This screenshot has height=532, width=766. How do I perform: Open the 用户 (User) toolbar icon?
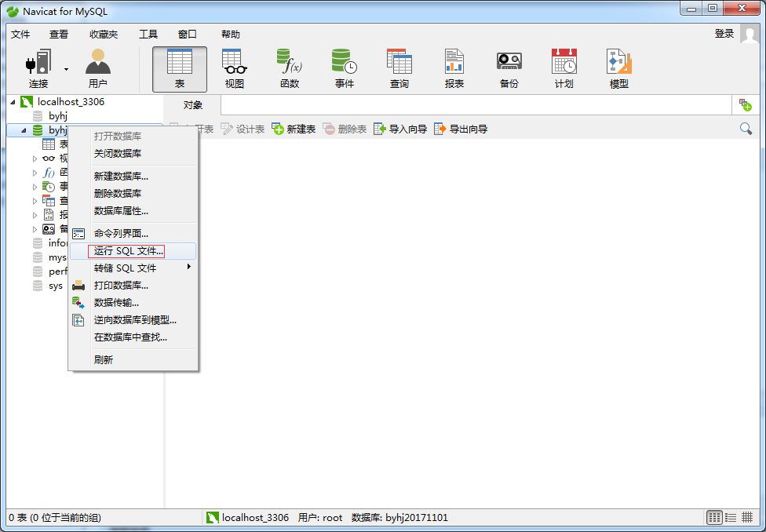click(98, 68)
